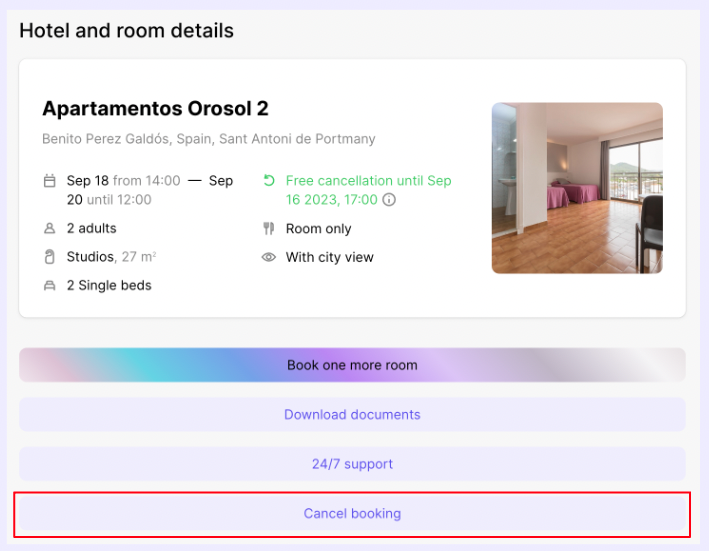Click the bed icon beside Single beds

pos(50,285)
